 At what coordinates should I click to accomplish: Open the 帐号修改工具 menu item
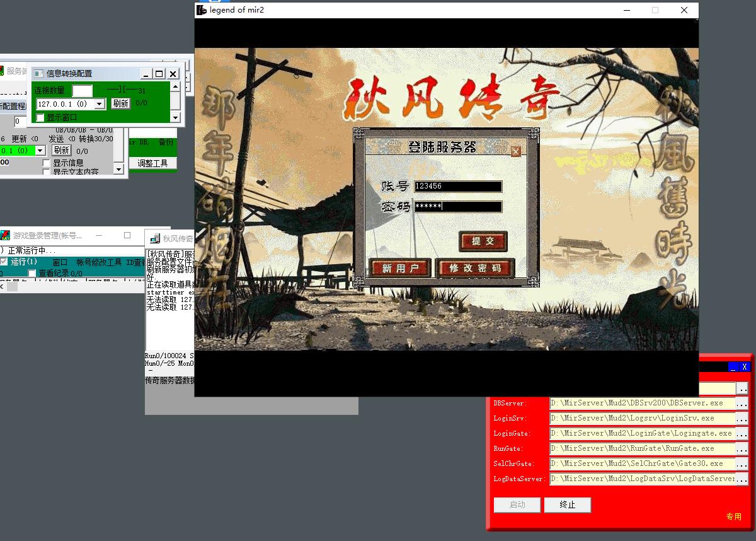(99, 262)
